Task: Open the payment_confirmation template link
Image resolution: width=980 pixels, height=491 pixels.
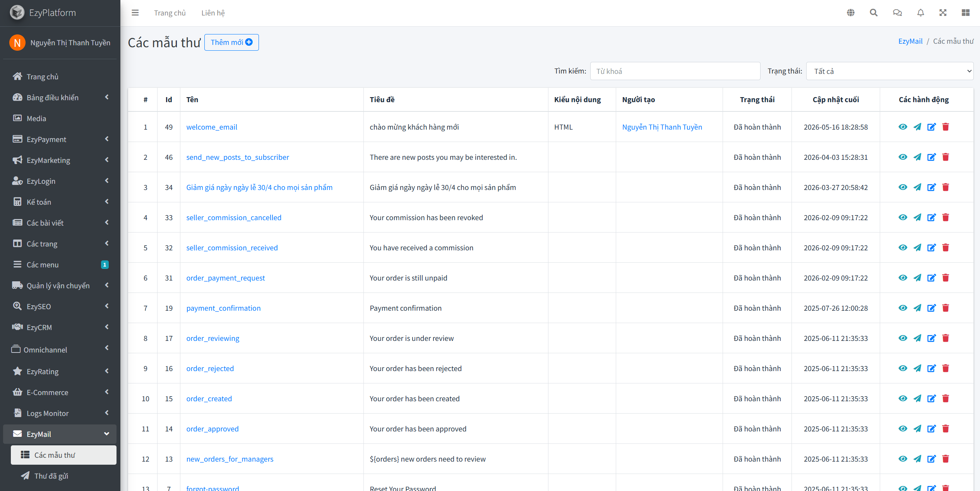Action: [x=223, y=308]
